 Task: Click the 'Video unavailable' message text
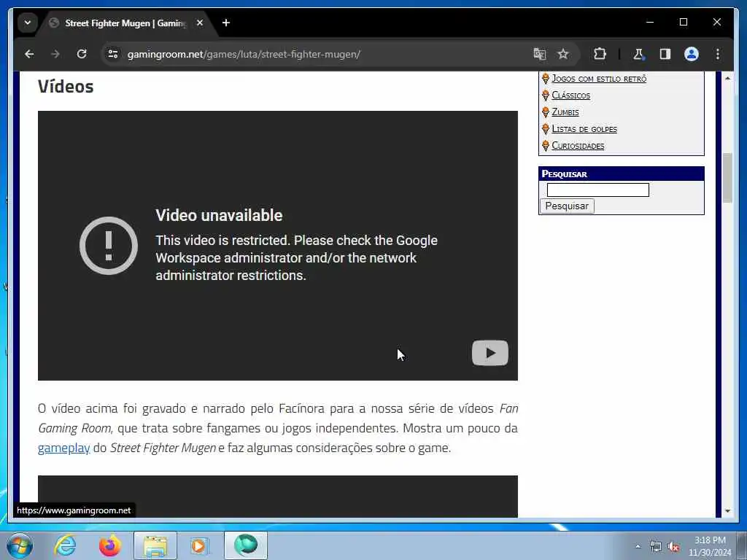[x=219, y=215]
